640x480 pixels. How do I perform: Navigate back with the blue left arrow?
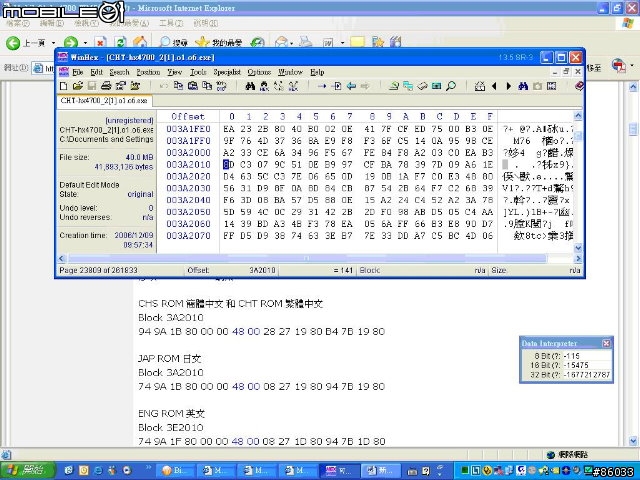coord(351,86)
